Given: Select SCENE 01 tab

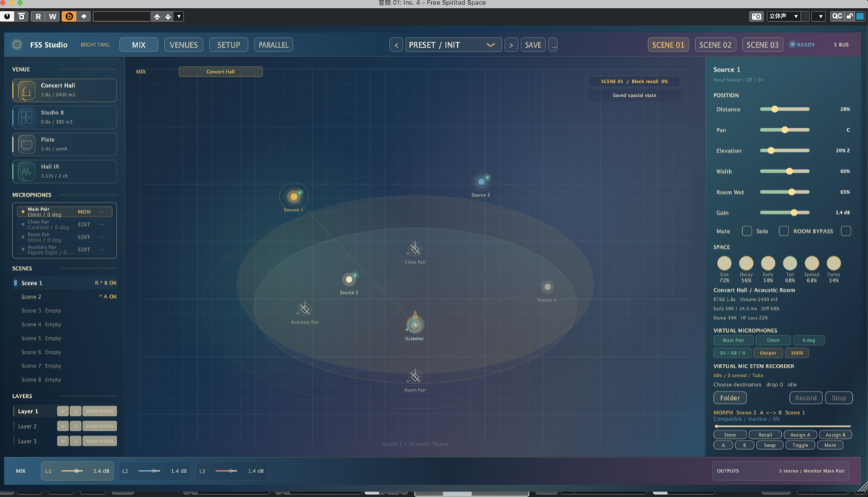Looking at the screenshot, I should pyautogui.click(x=668, y=45).
